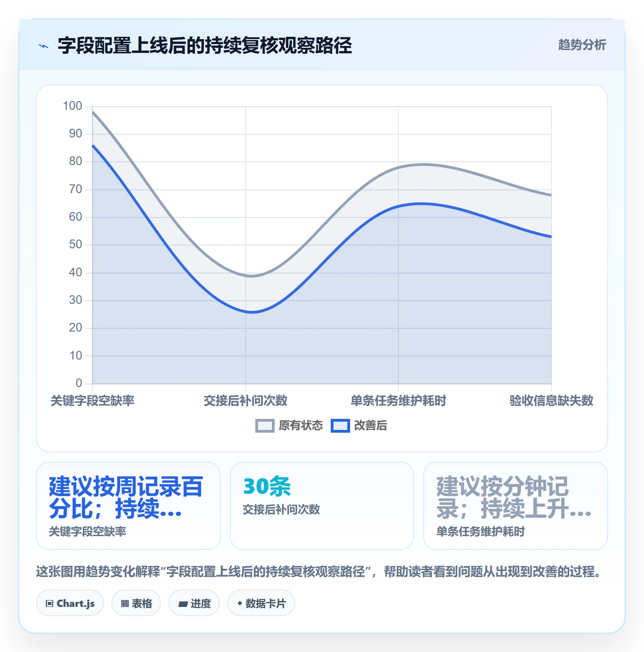This screenshot has width=644, height=652.
Task: Click the 建议按分钟记录 headline text
Action: [514, 498]
